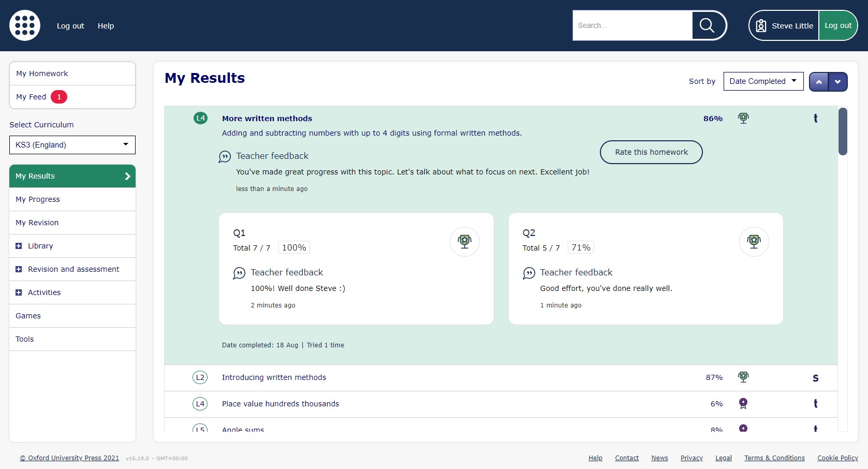Open the Sort by Date Completed dropdown
868x469 pixels.
pos(763,81)
